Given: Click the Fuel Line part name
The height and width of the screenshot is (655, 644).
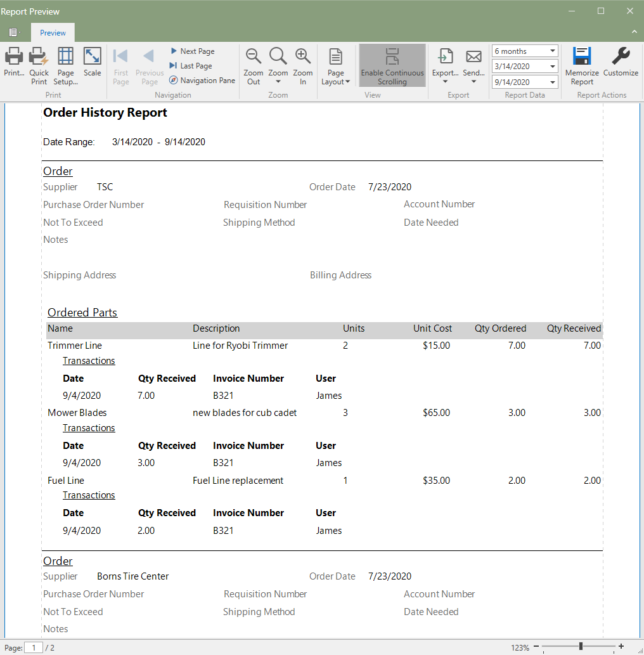Looking at the screenshot, I should (65, 481).
